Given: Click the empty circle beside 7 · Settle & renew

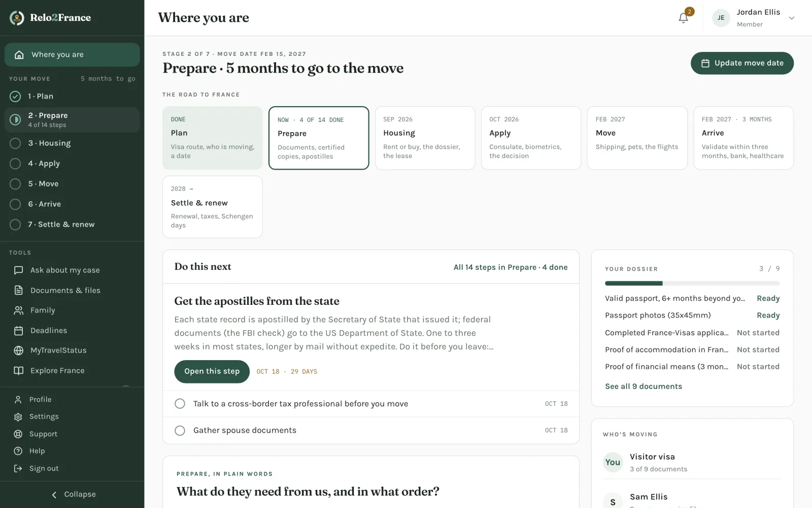Looking at the screenshot, I should click(16, 225).
